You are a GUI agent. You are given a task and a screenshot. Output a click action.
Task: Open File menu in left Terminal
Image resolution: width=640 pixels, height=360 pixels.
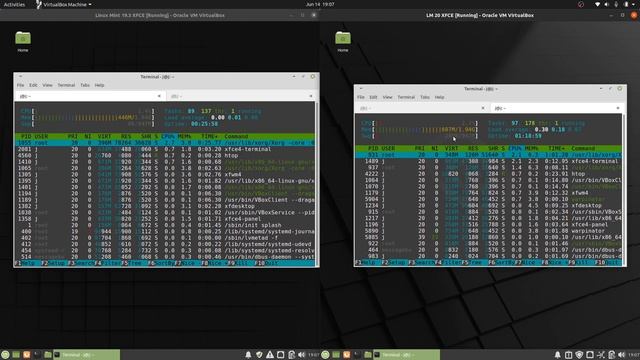coord(20,85)
